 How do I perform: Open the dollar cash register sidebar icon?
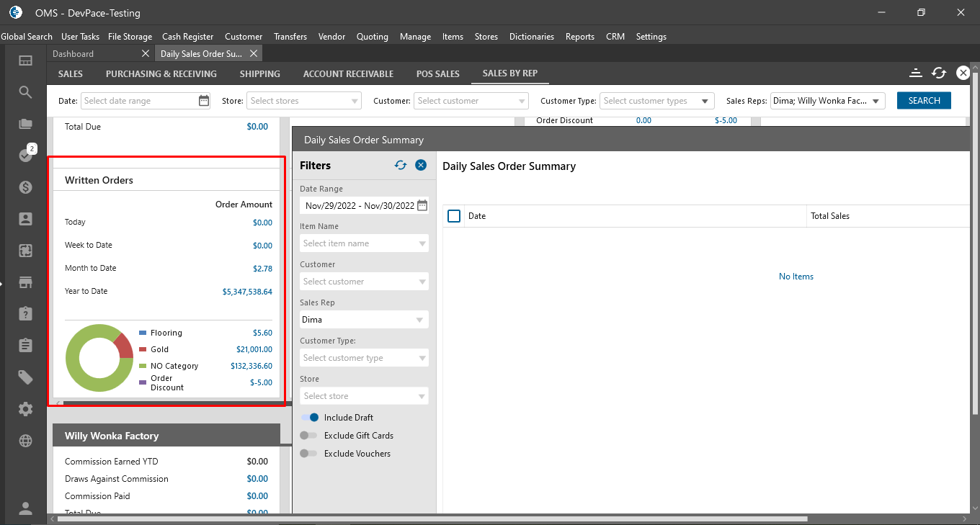(x=25, y=187)
